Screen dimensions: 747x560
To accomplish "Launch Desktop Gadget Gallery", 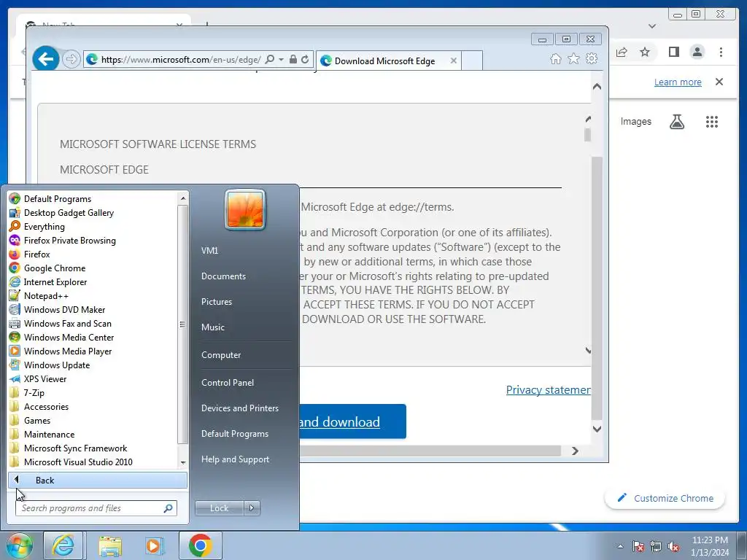I will (69, 212).
